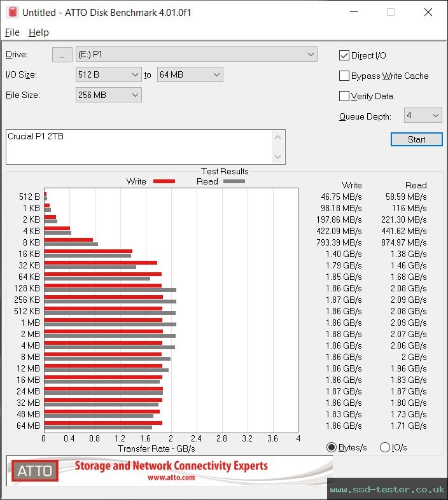Image resolution: width=448 pixels, height=500 pixels.
Task: Minimize the ATTO Disk Benchmark window
Action: 354,12
